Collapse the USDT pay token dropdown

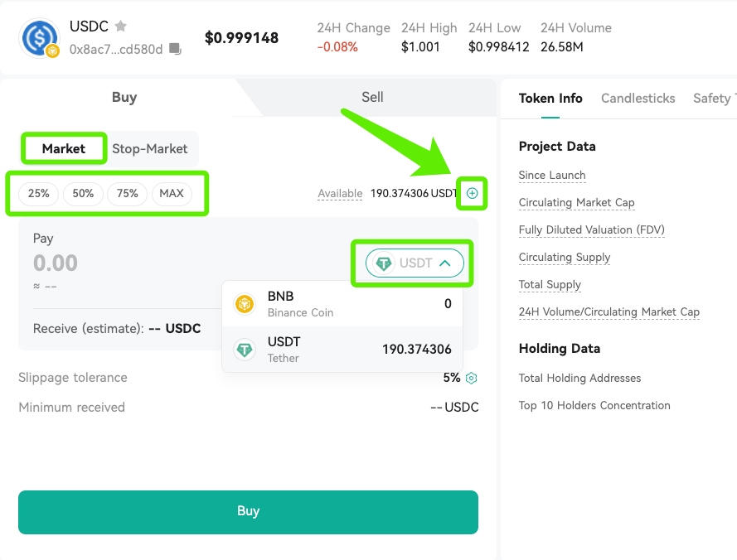pos(415,263)
